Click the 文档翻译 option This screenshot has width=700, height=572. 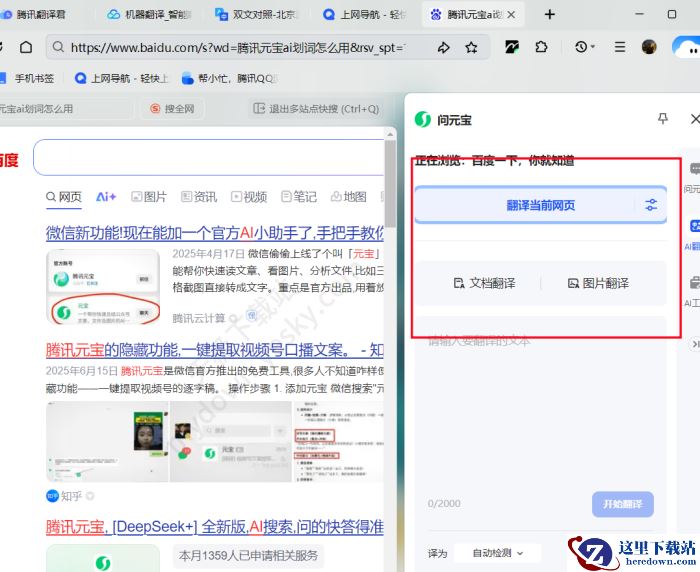pos(484,283)
